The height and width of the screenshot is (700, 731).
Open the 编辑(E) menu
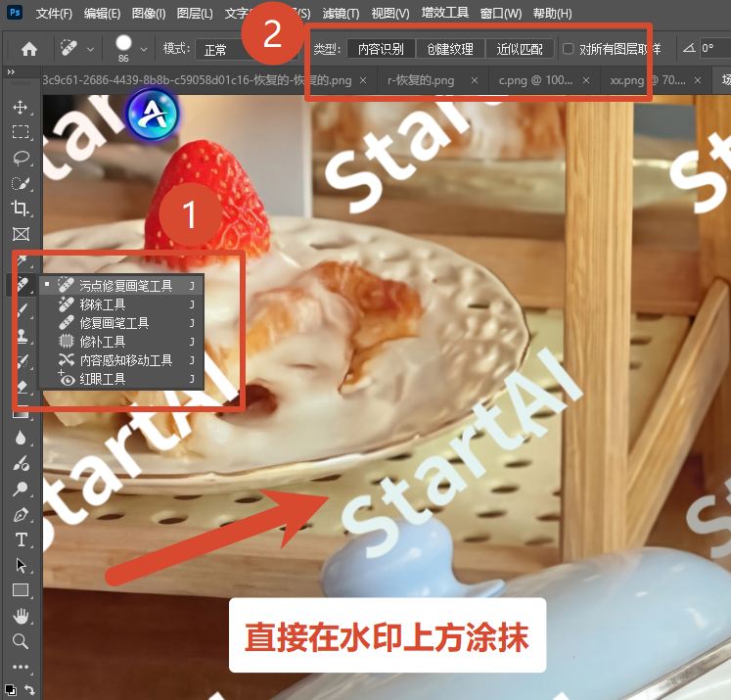click(x=102, y=14)
